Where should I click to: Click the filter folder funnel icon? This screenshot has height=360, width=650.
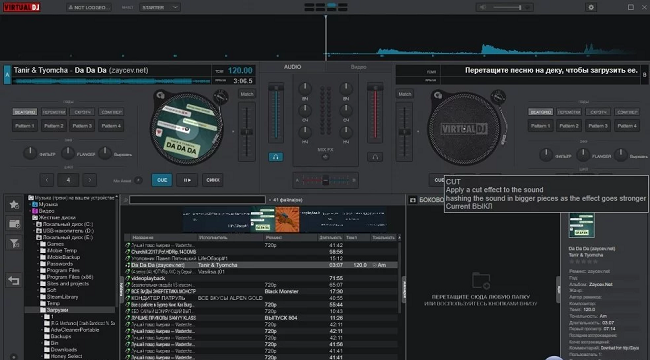(x=14, y=243)
